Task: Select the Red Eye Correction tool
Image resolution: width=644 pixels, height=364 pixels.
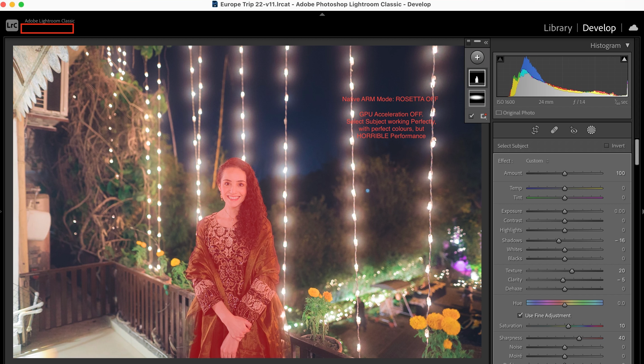Action: tap(574, 130)
